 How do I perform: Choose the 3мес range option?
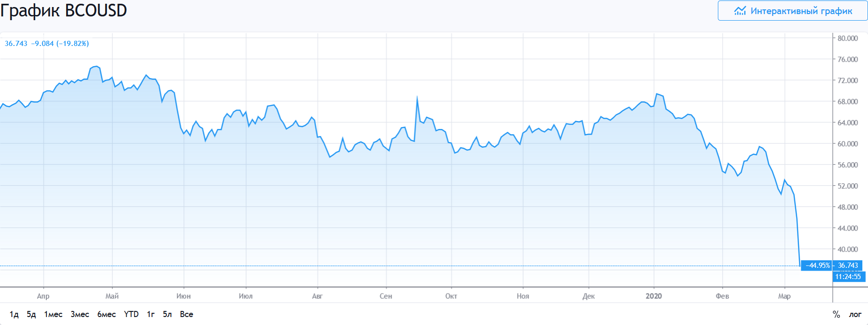(80, 314)
